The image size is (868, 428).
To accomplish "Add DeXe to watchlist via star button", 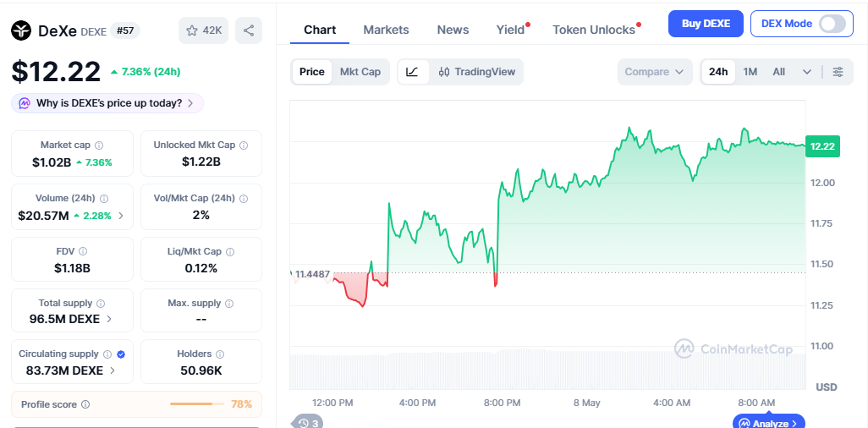I will point(203,30).
